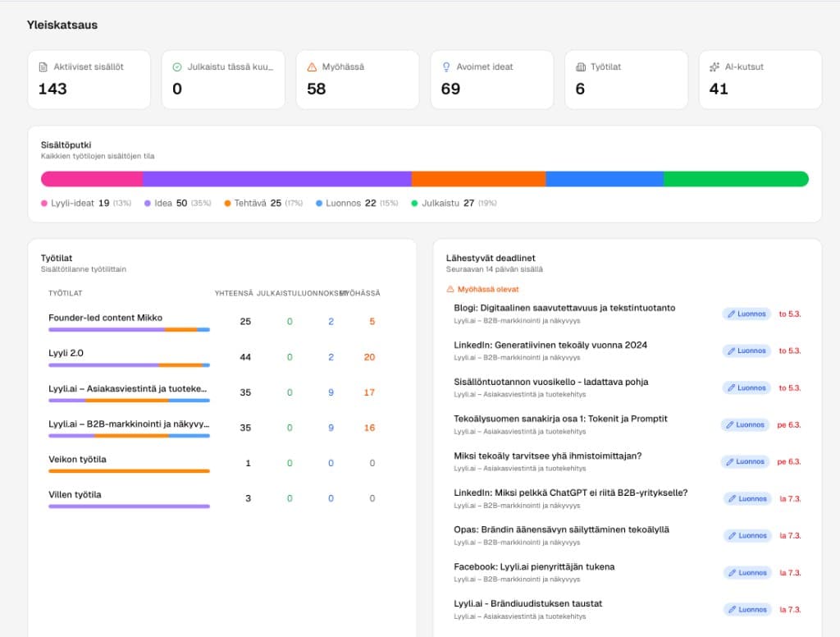This screenshot has width=840, height=637.
Task: Click the building icon on Työtilat card
Action: coord(581,67)
